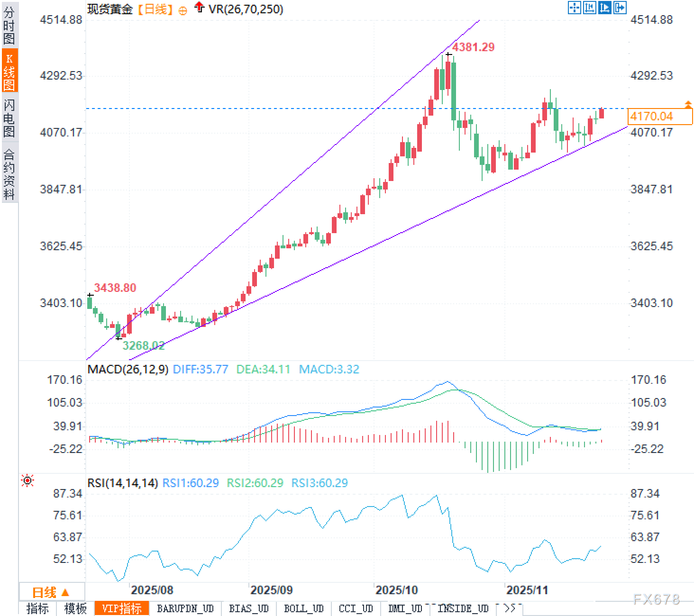
Task: Click the highlighted blue chart-axis icon
Action: pos(604,8)
